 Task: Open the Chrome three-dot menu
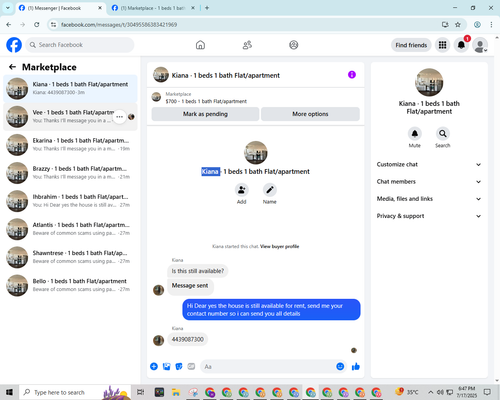[491, 25]
